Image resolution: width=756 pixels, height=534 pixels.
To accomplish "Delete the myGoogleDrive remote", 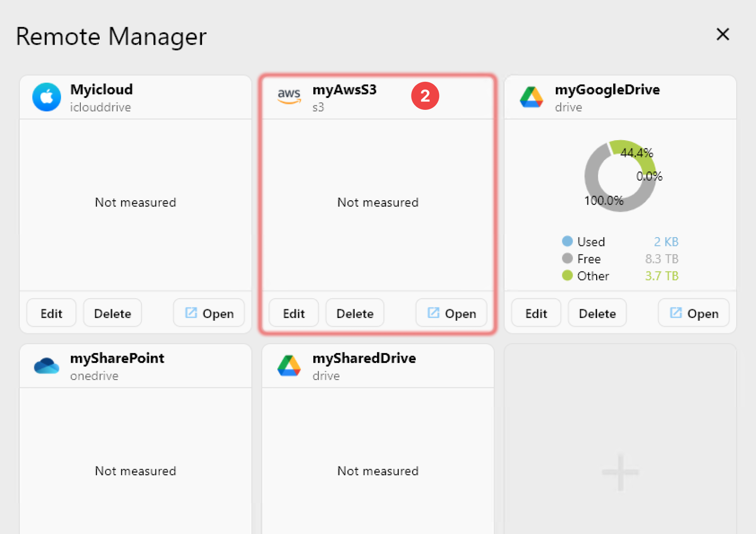I will tap(597, 313).
